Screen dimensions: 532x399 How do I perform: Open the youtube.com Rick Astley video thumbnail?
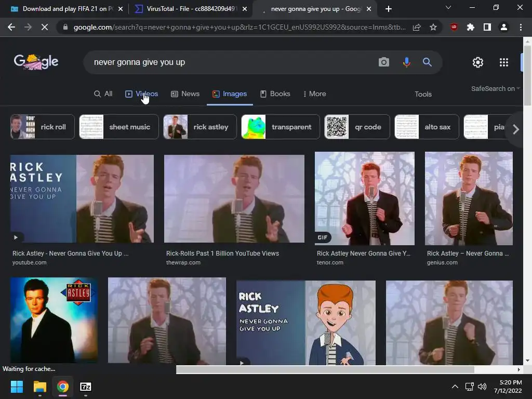pyautogui.click(x=82, y=199)
